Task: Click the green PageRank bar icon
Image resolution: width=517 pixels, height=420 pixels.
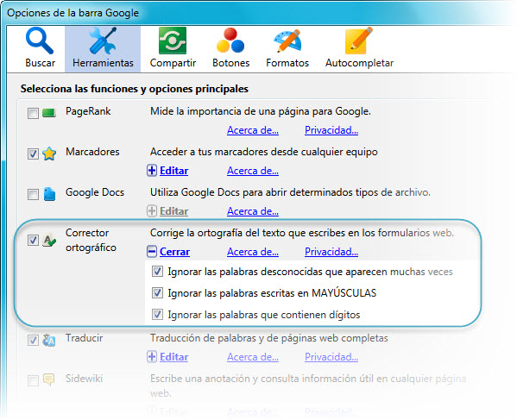Action: [49, 113]
